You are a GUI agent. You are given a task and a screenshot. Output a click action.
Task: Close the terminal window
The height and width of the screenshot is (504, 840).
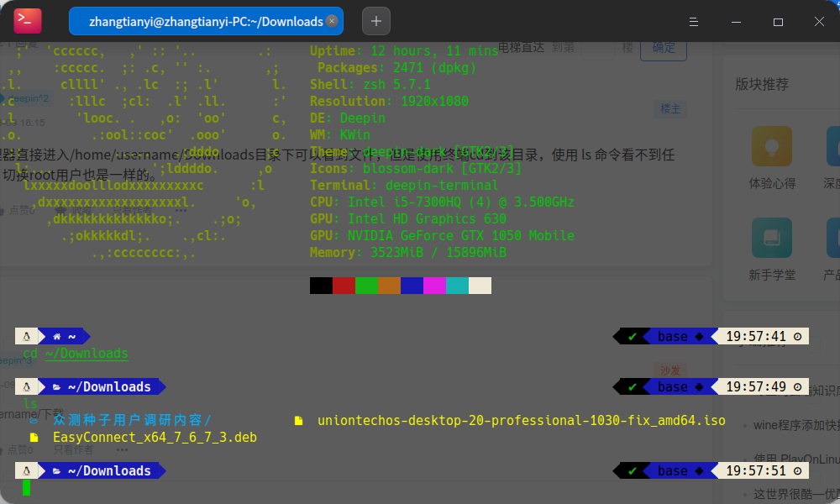coord(819,22)
